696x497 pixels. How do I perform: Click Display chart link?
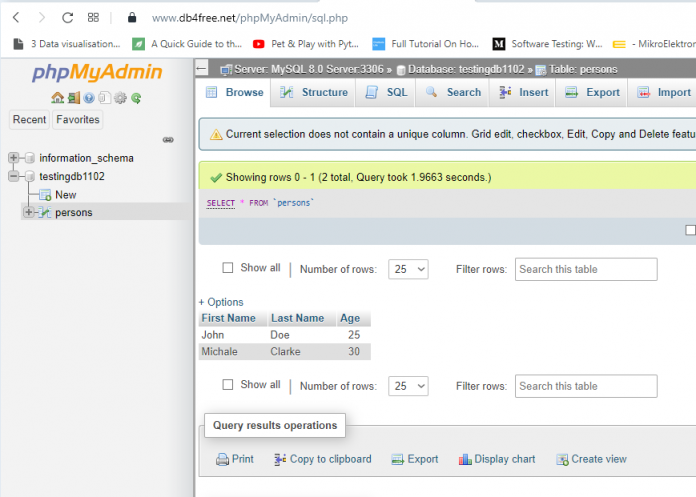(x=497, y=459)
